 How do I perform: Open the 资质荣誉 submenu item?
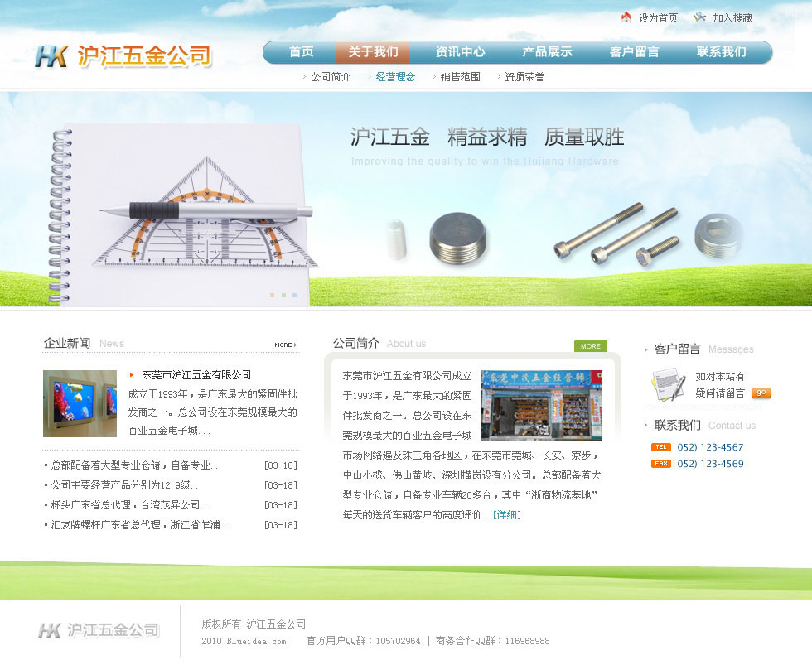(524, 77)
